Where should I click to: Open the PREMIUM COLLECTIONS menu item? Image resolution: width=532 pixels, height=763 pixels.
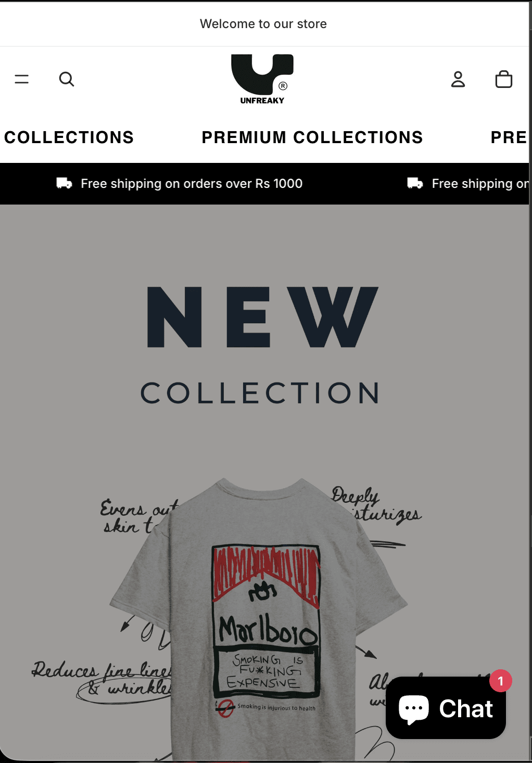click(x=312, y=137)
